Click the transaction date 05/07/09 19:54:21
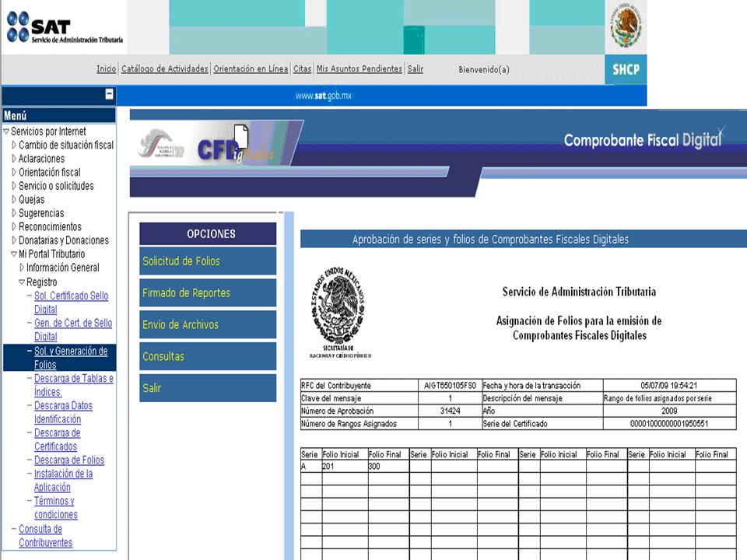The image size is (747, 560). 669,386
